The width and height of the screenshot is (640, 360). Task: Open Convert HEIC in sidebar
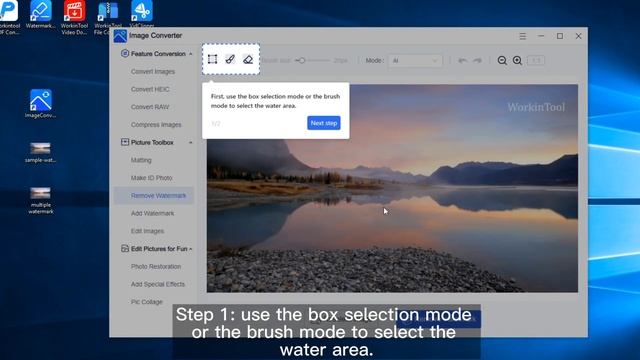pyautogui.click(x=150, y=89)
